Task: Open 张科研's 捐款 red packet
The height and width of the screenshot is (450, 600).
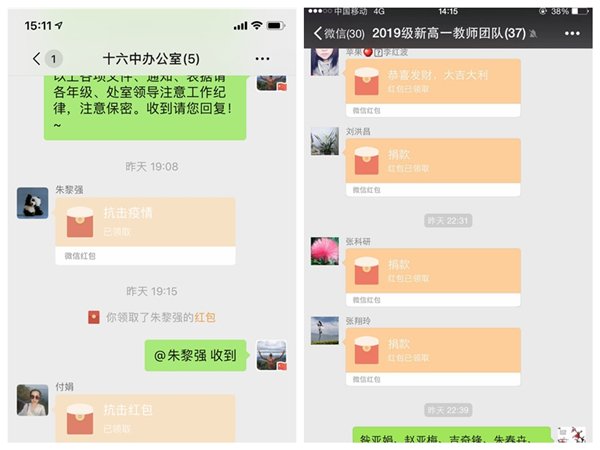Action: pos(433,277)
